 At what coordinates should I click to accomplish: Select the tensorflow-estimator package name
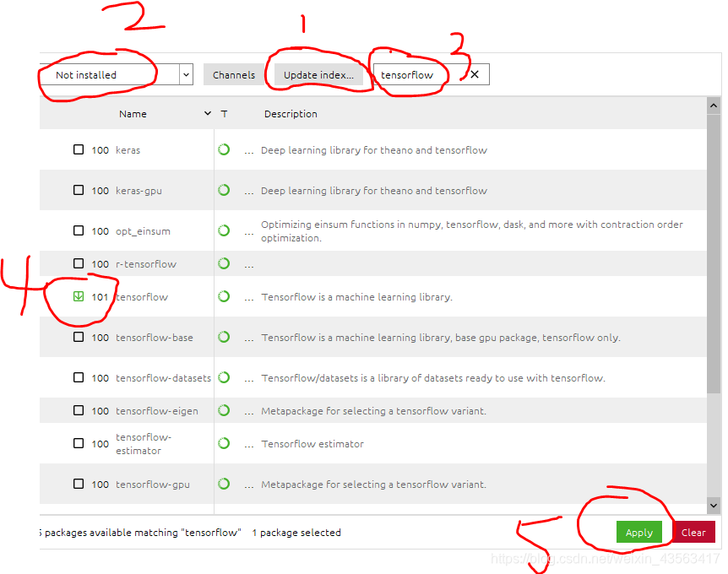(x=144, y=444)
